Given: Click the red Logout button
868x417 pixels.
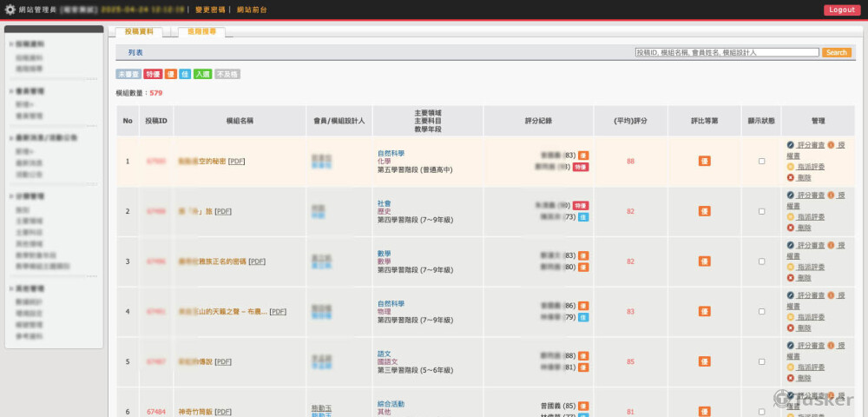Looking at the screenshot, I should tap(841, 10).
